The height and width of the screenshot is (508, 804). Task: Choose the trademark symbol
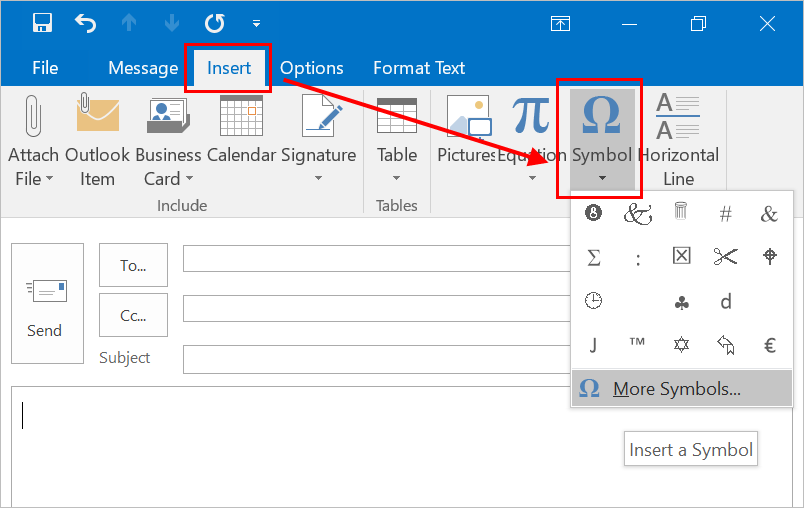(637, 345)
